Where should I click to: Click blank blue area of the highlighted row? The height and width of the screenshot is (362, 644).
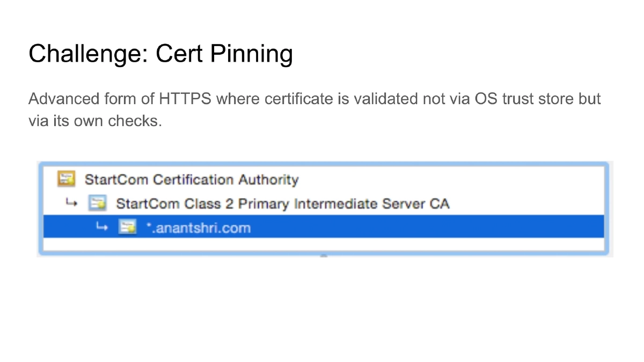[429, 227]
